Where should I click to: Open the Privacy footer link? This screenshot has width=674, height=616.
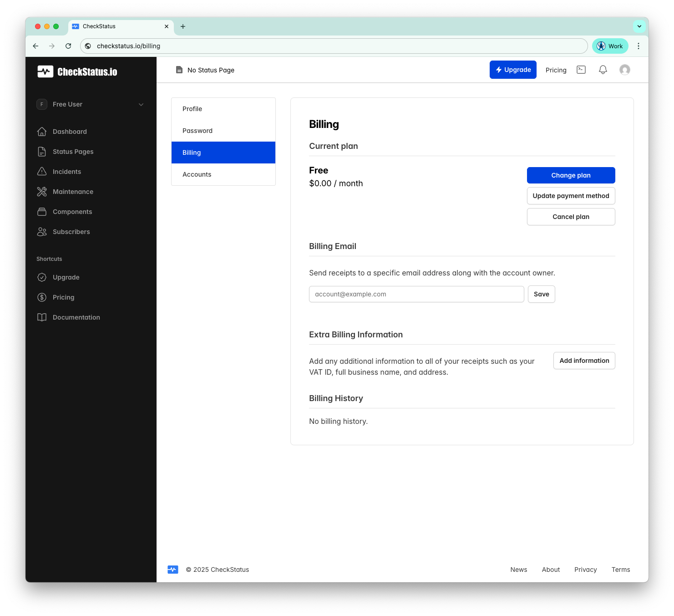[x=585, y=570]
